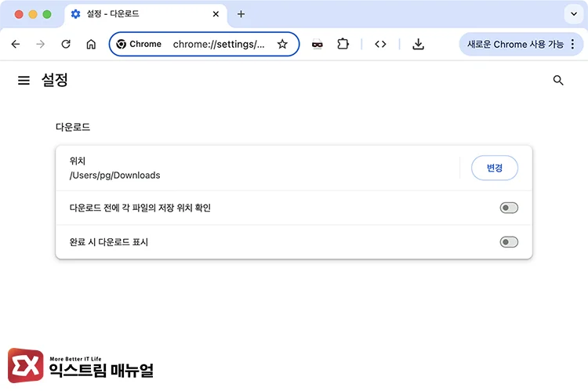Open the home page icon
Image resolution: width=588 pixels, height=391 pixels.
coord(91,44)
